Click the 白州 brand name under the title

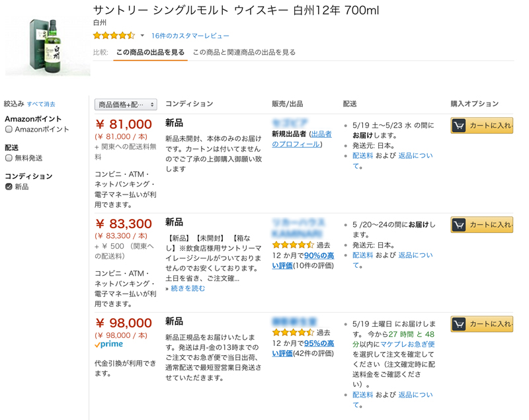click(100, 22)
